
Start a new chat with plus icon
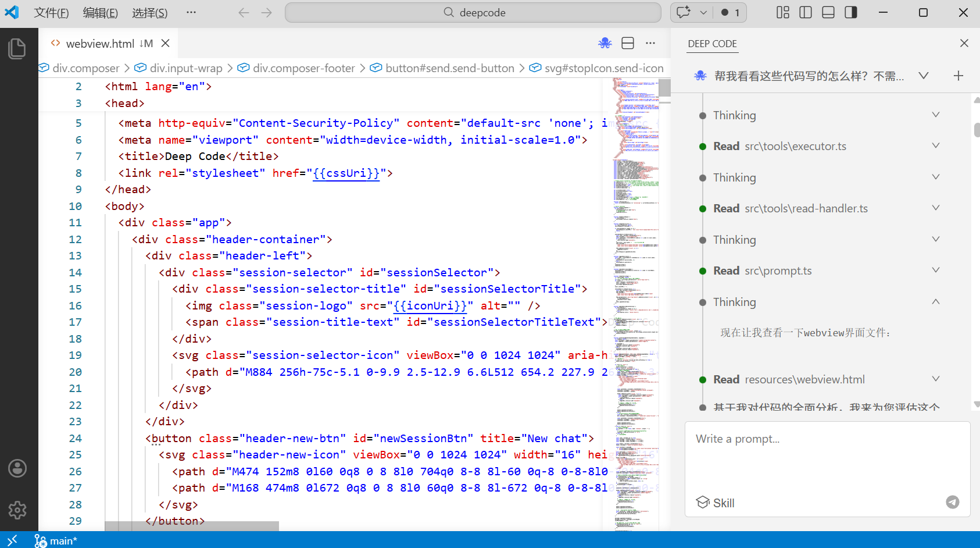(958, 76)
